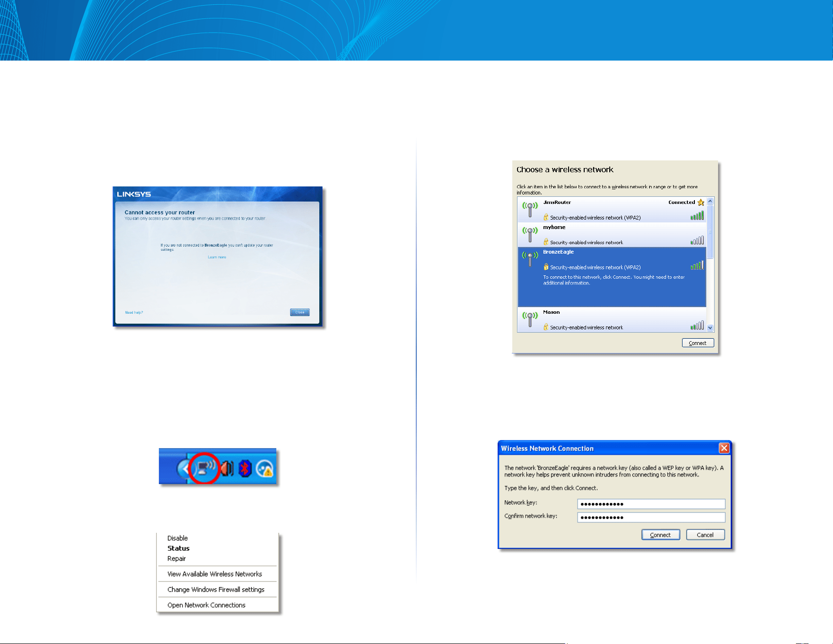Select the Mason wireless network

612,320
